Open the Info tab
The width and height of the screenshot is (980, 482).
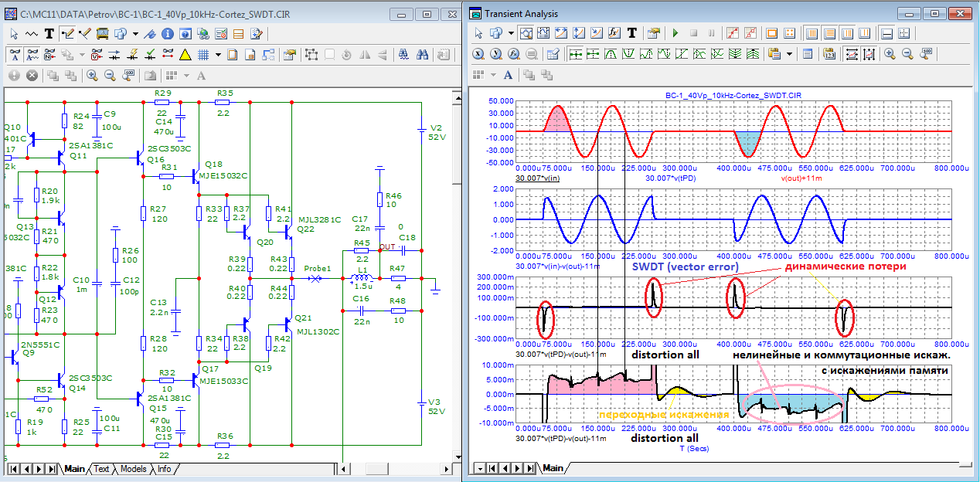164,469
